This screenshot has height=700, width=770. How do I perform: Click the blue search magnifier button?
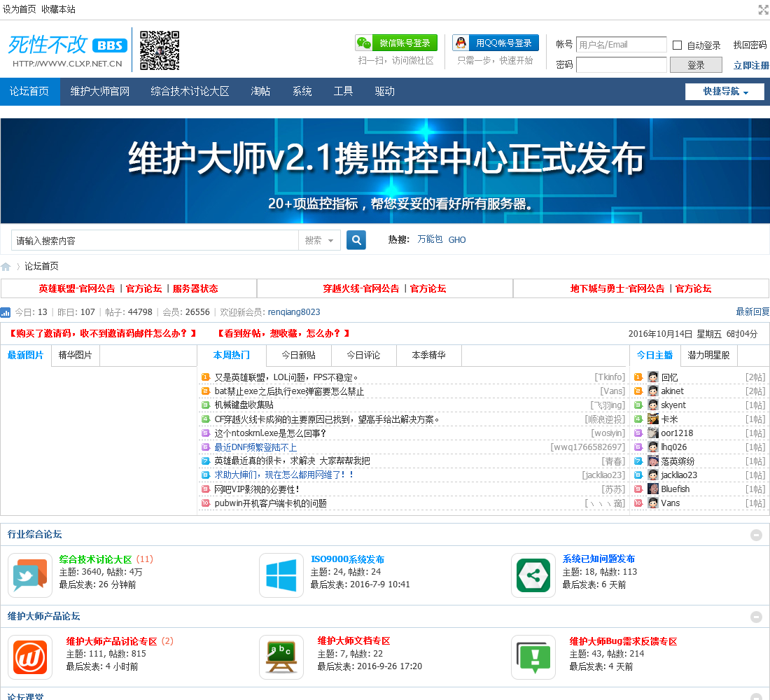(356, 240)
